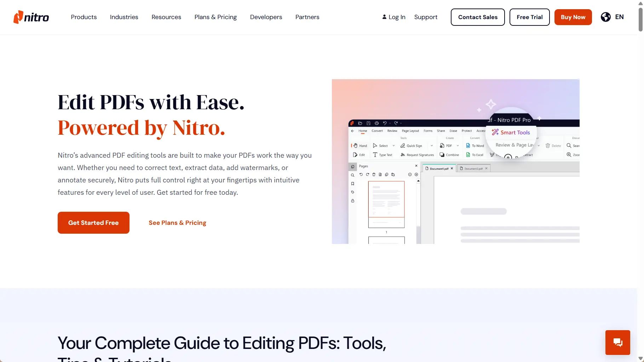Click the "Powered by Nitro." heading text
The height and width of the screenshot is (362, 644).
pyautogui.click(x=142, y=128)
